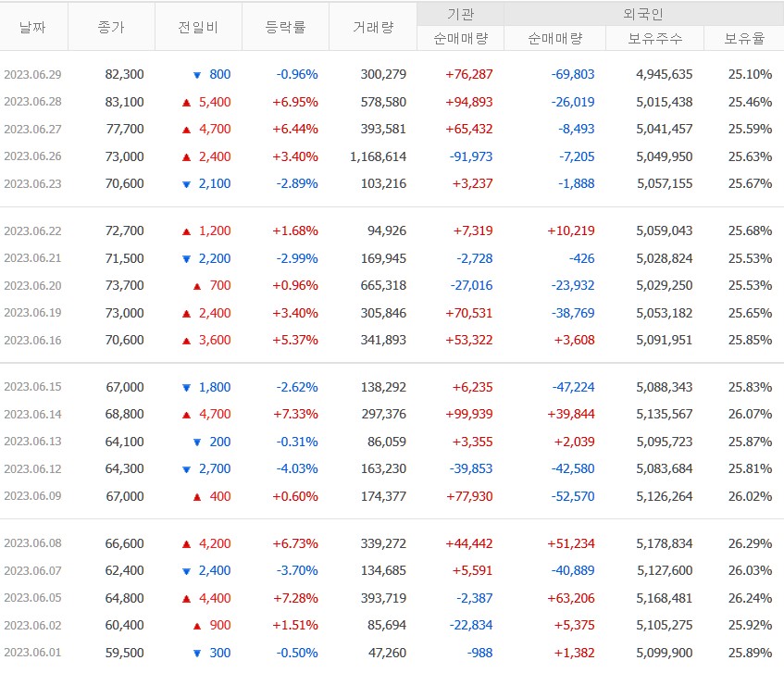Image resolution: width=784 pixels, height=673 pixels.
Task: Click change rate -2.89%
Action: [x=297, y=183]
